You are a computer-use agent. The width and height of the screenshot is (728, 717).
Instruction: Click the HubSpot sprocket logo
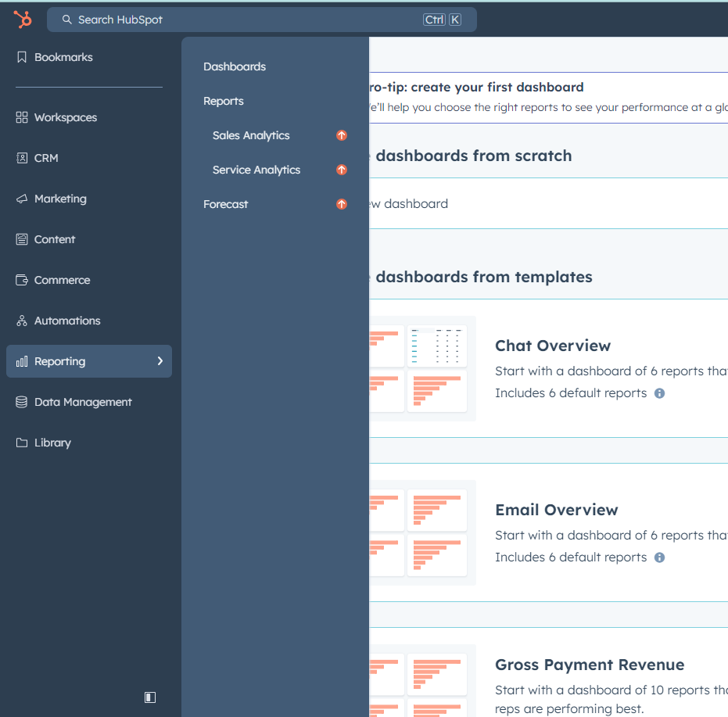pyautogui.click(x=22, y=20)
